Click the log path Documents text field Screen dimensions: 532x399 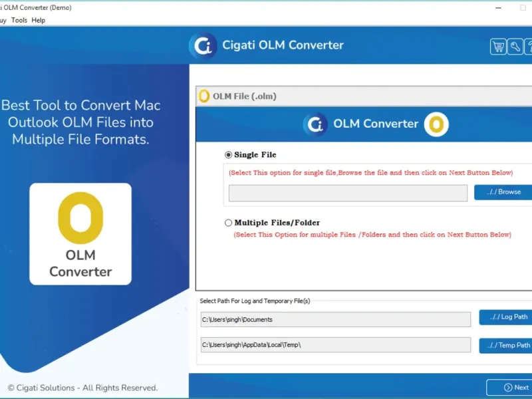click(x=336, y=319)
